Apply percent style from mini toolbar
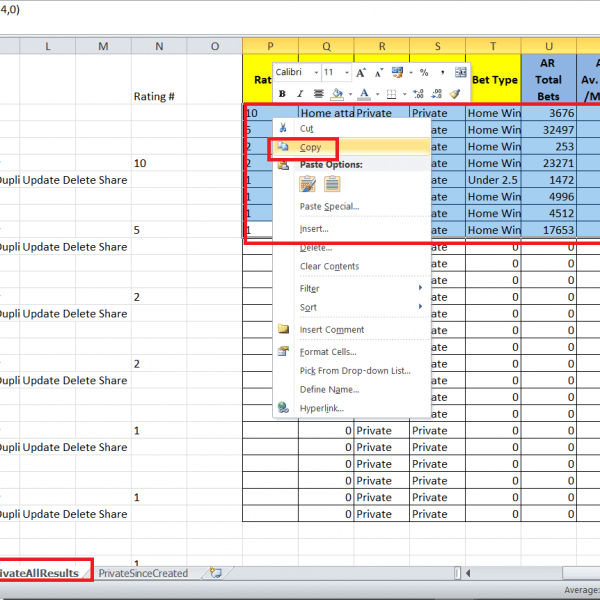The height and width of the screenshot is (600, 600). [424, 72]
